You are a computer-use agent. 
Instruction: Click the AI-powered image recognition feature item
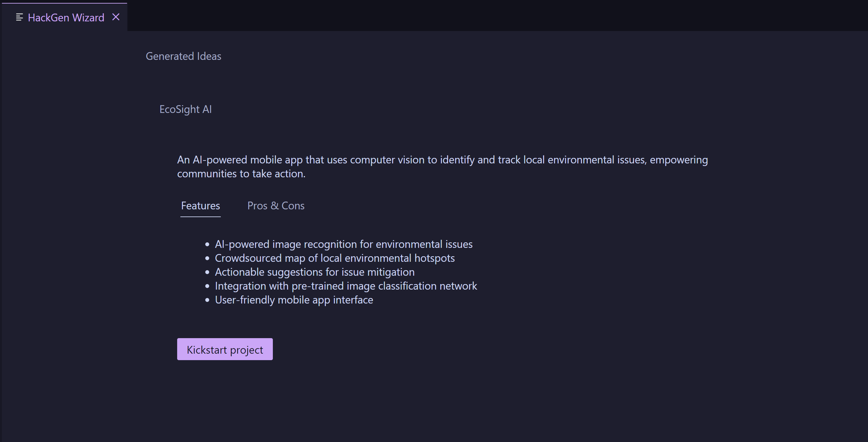pyautogui.click(x=343, y=244)
